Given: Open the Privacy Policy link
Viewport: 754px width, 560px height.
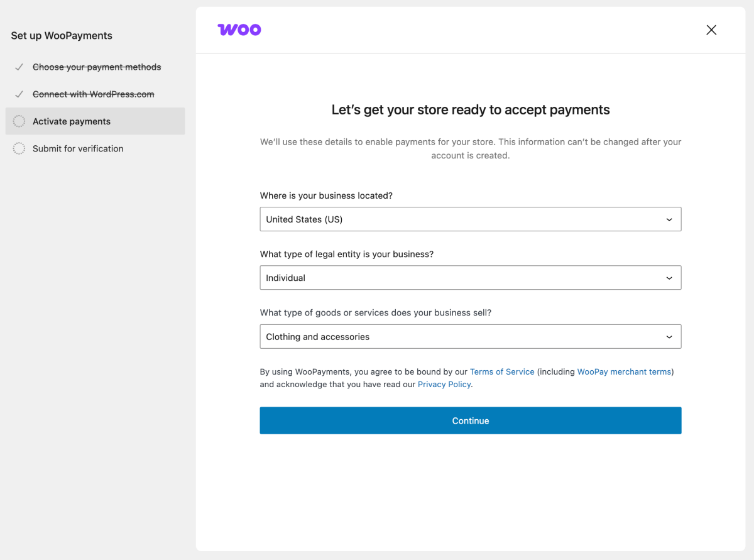Looking at the screenshot, I should click(x=444, y=383).
